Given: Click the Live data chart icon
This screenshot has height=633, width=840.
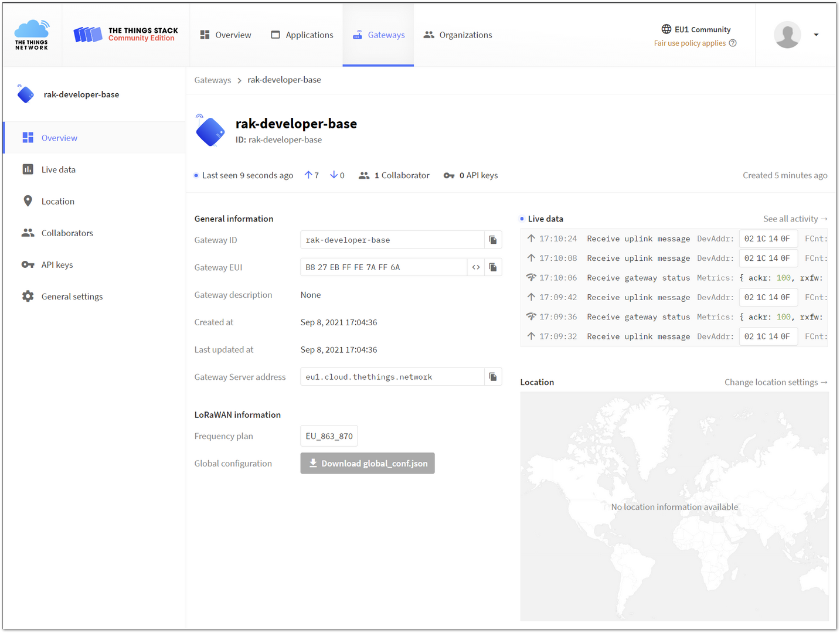Looking at the screenshot, I should (28, 169).
